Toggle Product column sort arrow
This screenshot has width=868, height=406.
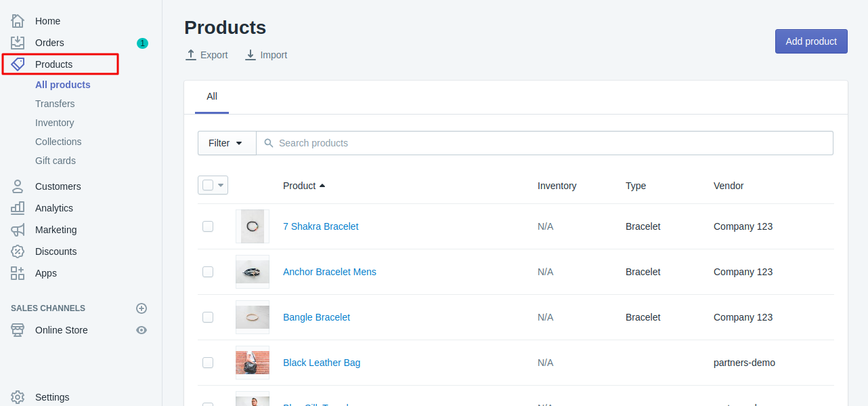coord(322,186)
